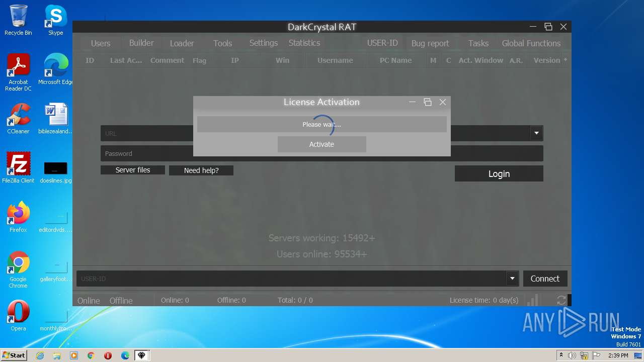Open the CCleaner desktop icon
The image size is (644, 362).
pos(18,119)
